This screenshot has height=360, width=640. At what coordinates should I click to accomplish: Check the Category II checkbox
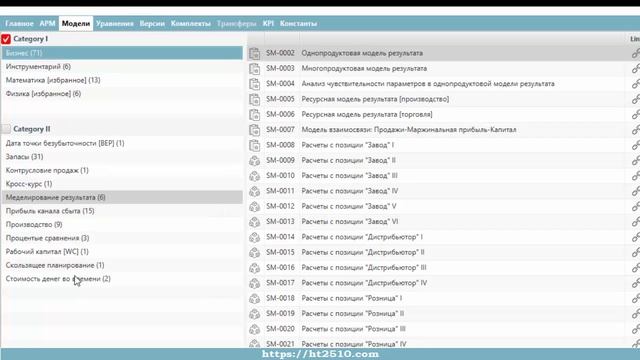pyautogui.click(x=6, y=129)
